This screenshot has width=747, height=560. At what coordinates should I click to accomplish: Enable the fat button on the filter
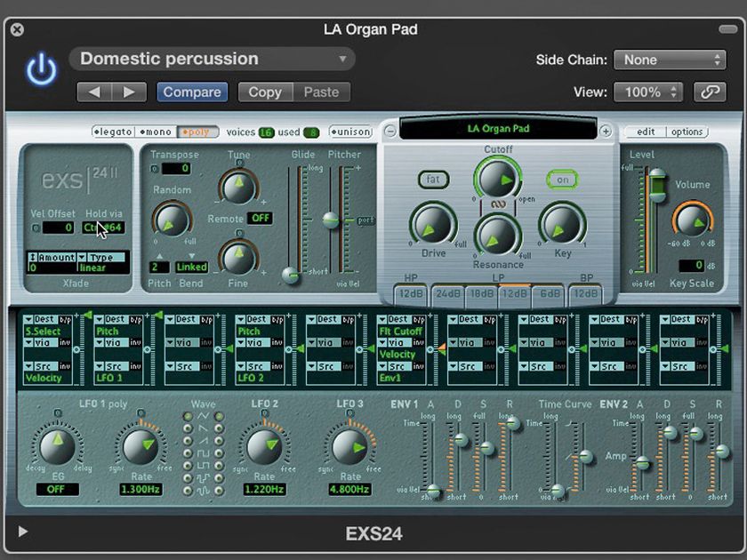tap(433, 180)
